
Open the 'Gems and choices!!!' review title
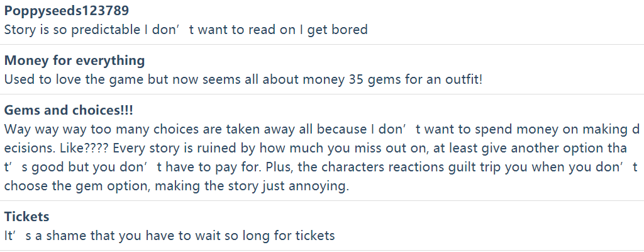tap(69, 110)
